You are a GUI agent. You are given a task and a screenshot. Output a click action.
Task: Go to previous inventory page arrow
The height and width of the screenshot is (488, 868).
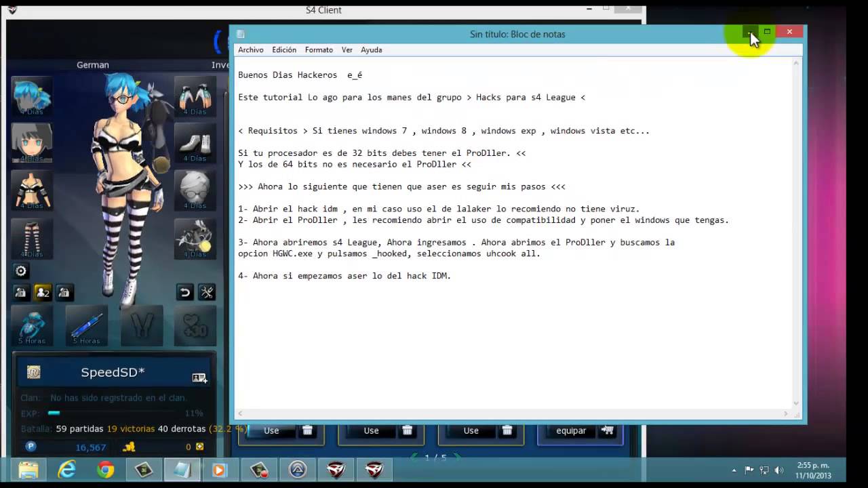414,457
